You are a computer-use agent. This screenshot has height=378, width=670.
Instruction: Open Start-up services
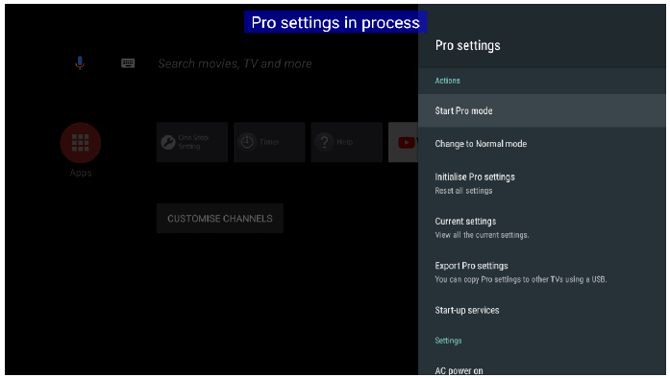pos(542,310)
